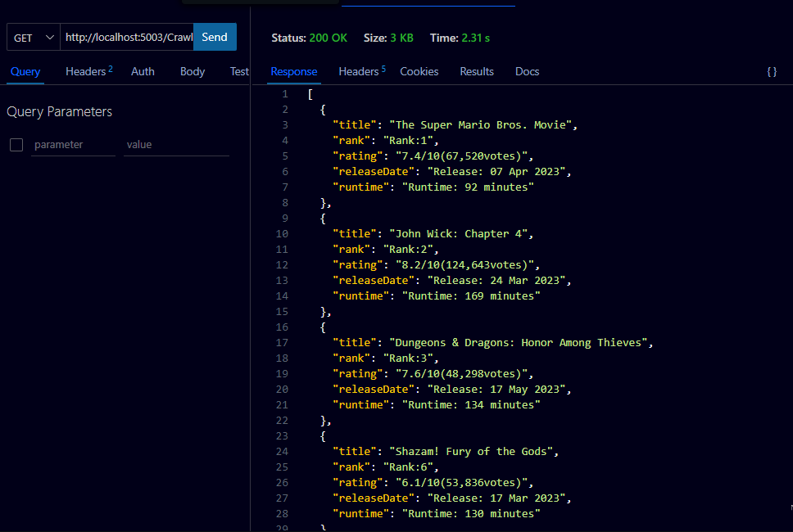Enable the query parameter checkbox
793x532 pixels.
click(15, 144)
